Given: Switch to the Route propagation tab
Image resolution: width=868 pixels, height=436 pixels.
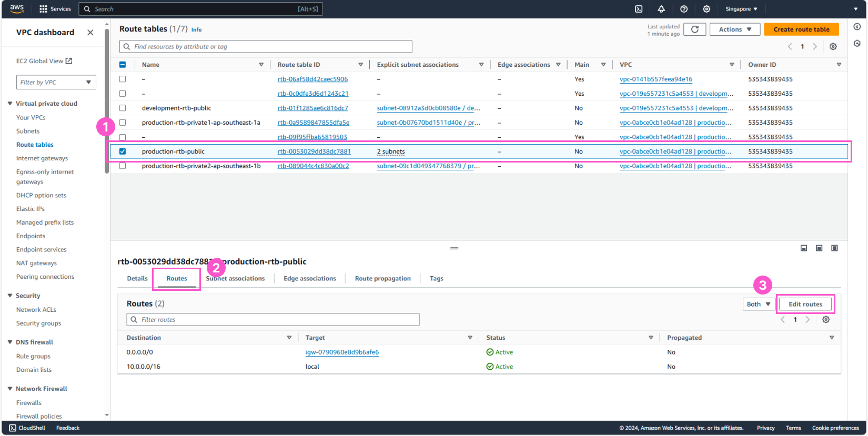Looking at the screenshot, I should [383, 279].
